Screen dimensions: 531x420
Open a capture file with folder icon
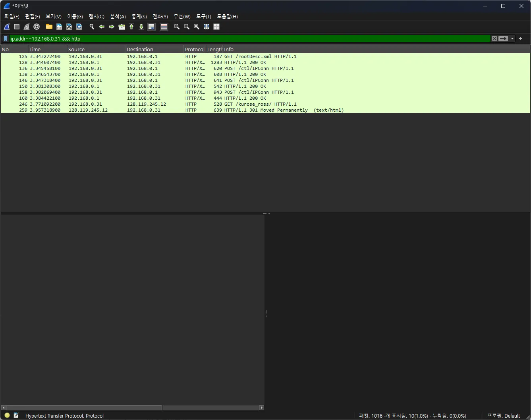point(49,27)
